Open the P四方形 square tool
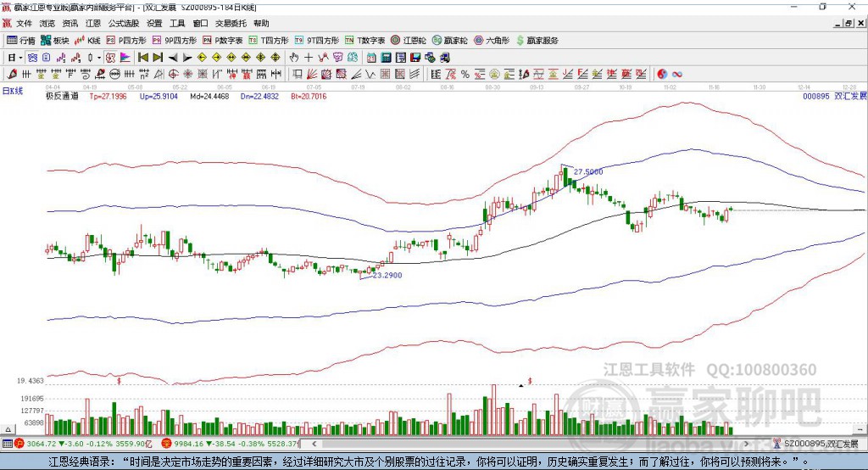The height and width of the screenshot is (470, 868). tap(126, 41)
